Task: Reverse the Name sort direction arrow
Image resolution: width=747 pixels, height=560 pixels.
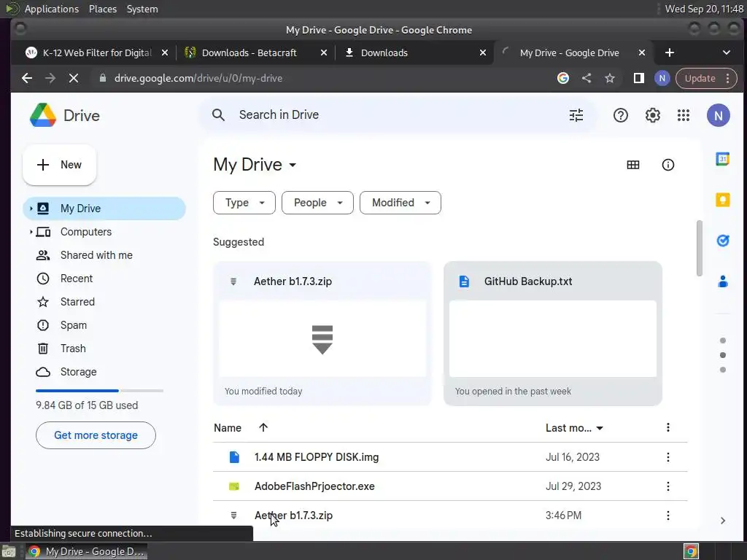Action: [263, 427]
